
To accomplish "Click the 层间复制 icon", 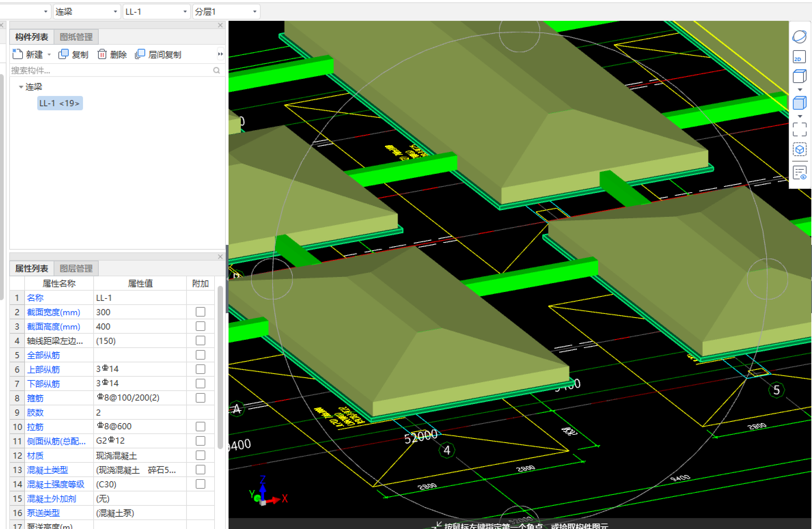I will (140, 54).
